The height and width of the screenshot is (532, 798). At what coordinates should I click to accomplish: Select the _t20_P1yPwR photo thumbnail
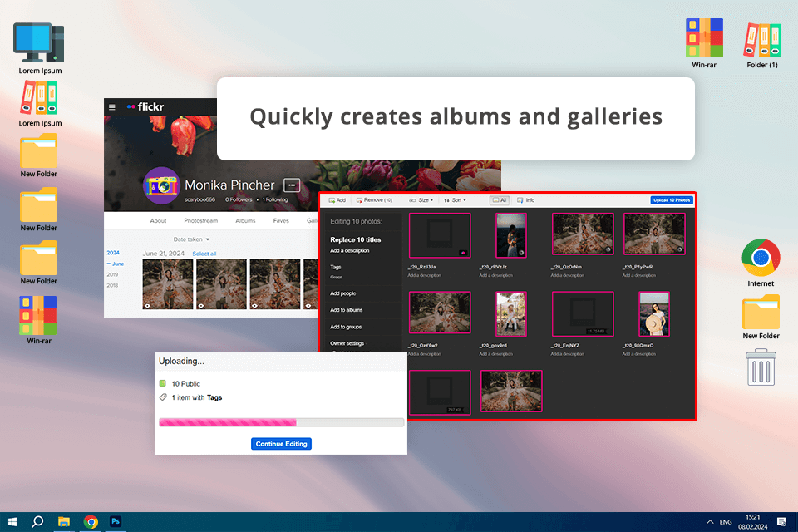(x=654, y=234)
